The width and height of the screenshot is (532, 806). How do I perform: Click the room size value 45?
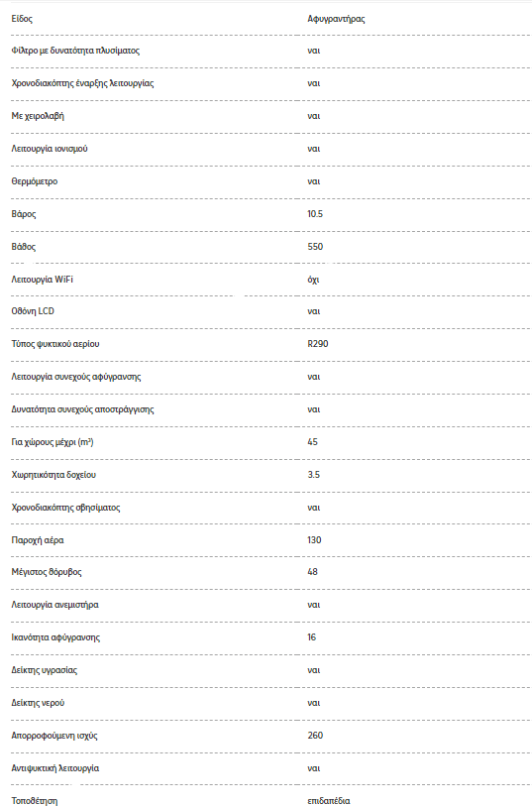[x=312, y=442]
